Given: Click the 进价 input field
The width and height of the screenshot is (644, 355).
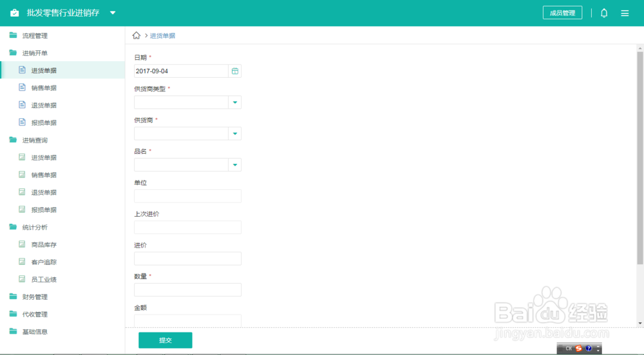Looking at the screenshot, I should pyautogui.click(x=187, y=259).
